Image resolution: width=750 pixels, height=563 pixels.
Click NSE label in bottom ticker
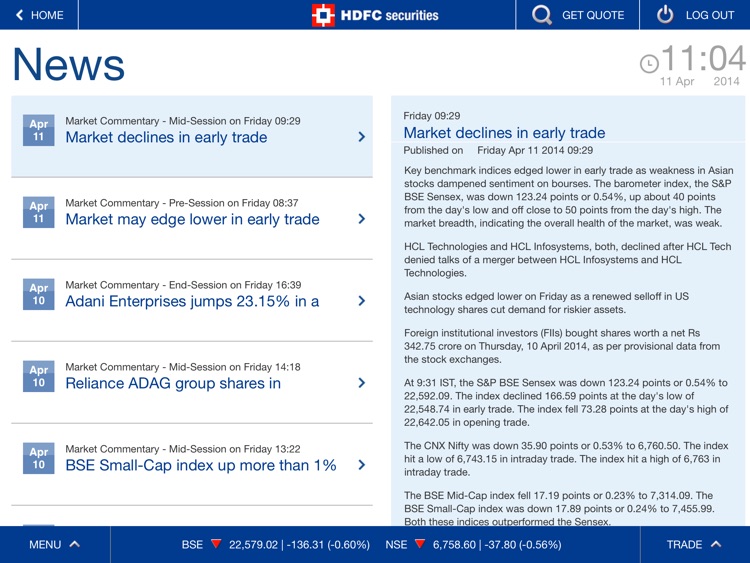396,544
